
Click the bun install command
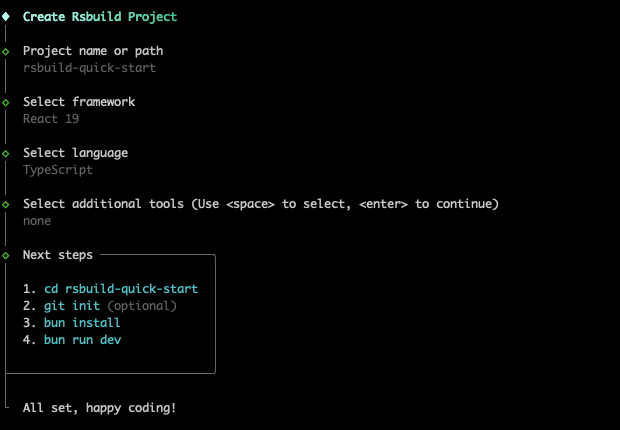pos(82,323)
